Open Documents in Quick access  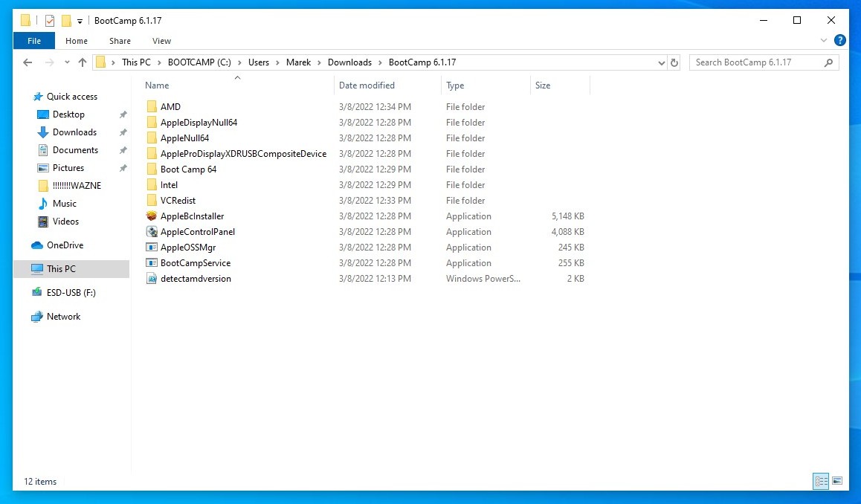click(x=75, y=150)
